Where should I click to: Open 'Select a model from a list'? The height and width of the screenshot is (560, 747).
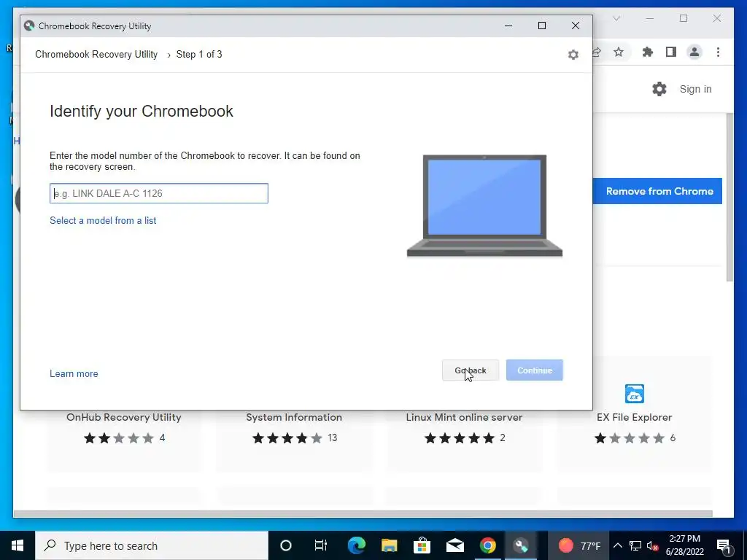(x=103, y=220)
